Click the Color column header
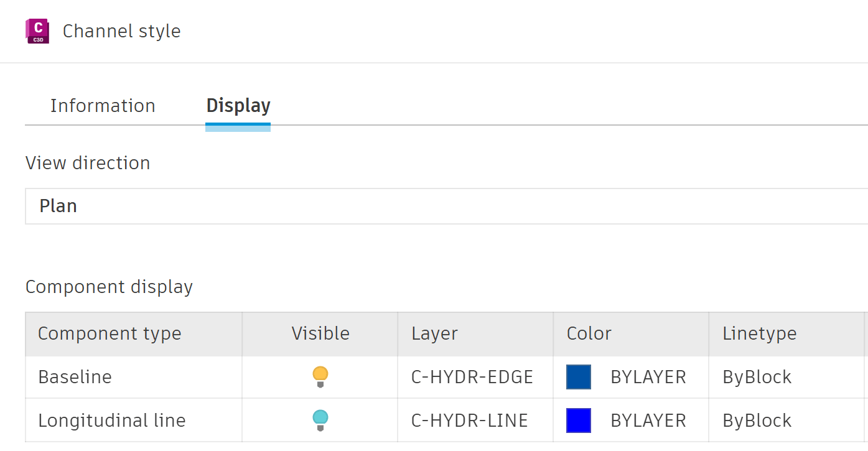Viewport: 868px width, 451px height. pyautogui.click(x=589, y=333)
